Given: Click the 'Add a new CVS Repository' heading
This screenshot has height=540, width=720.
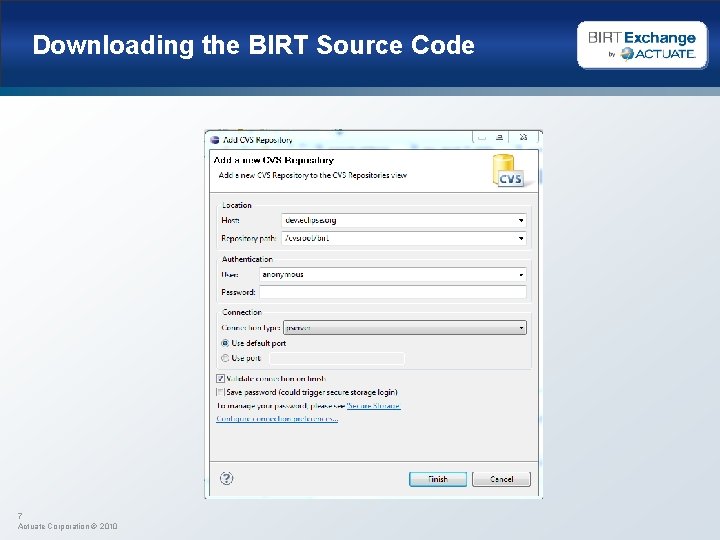Looking at the screenshot, I should [x=274, y=160].
